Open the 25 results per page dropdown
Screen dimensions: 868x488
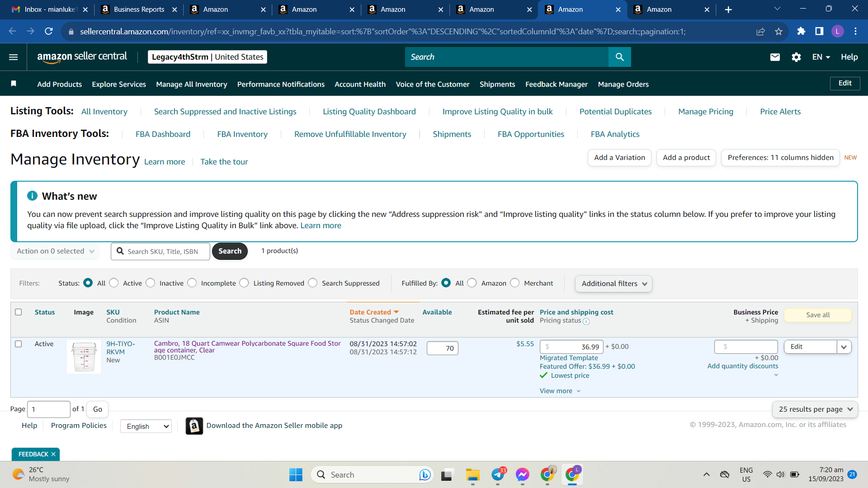[815, 409]
